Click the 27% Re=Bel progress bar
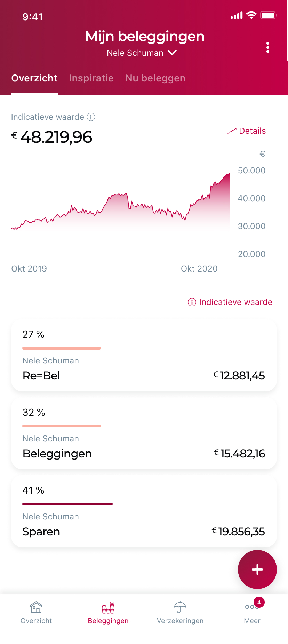Viewport: 288px width, 644px height. (62, 348)
